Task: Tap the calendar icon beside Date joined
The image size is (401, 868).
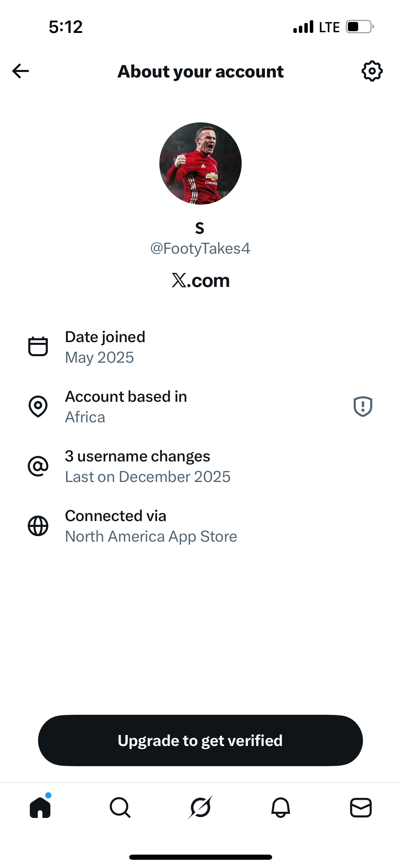Action: [38, 347]
